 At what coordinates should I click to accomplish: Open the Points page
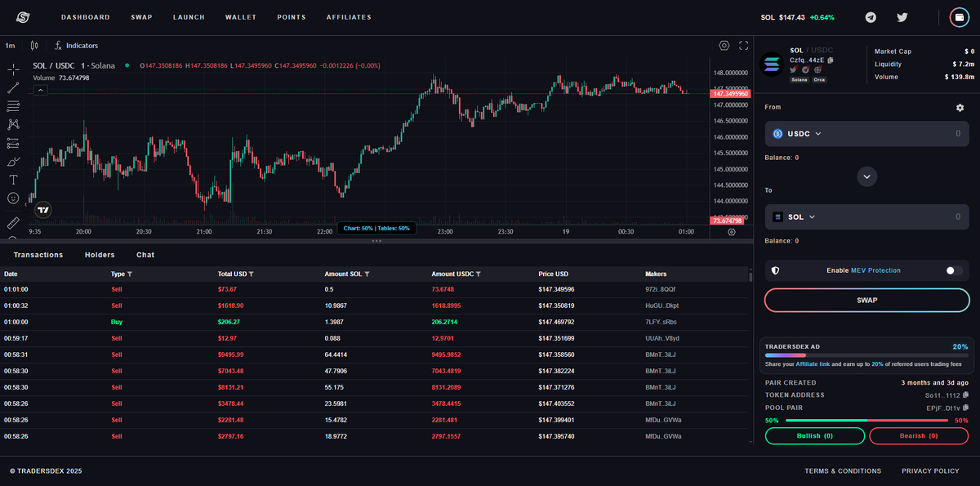[x=292, y=17]
